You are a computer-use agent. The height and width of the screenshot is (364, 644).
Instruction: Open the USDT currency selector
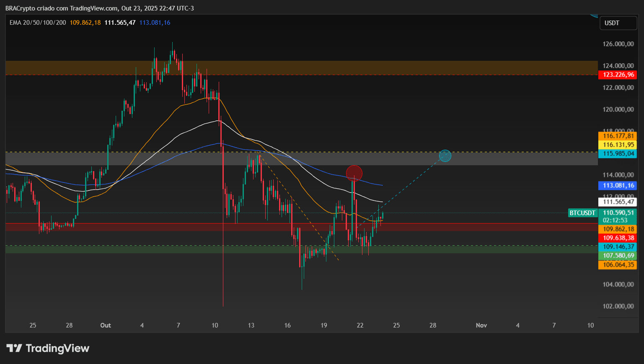coord(618,23)
